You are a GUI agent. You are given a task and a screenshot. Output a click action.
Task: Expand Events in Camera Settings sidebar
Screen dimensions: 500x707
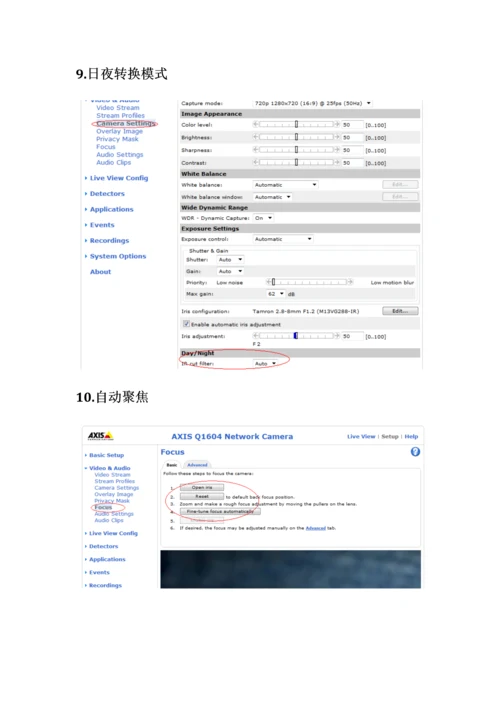pos(102,225)
